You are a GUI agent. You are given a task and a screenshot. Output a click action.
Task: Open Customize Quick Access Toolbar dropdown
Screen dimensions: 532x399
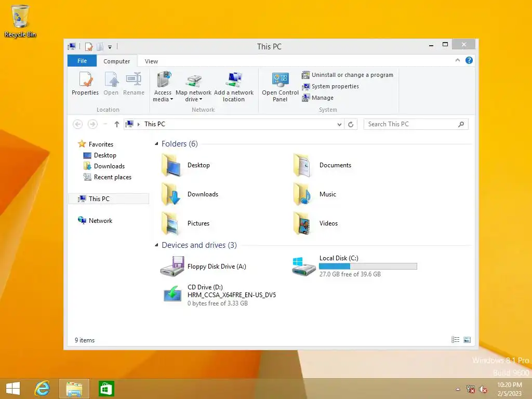point(110,47)
